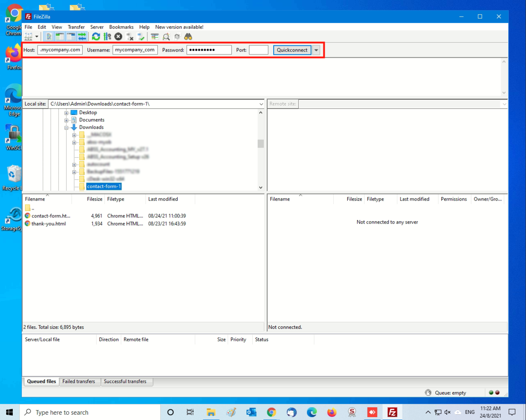Click the process queue toolbar icon
The height and width of the screenshot is (420, 526).
click(x=107, y=37)
